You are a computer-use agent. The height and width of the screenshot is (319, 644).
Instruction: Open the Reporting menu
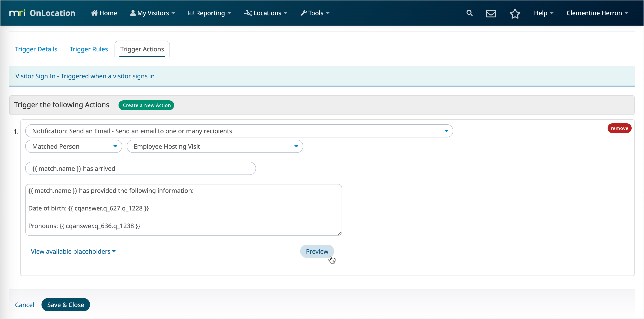point(209,13)
